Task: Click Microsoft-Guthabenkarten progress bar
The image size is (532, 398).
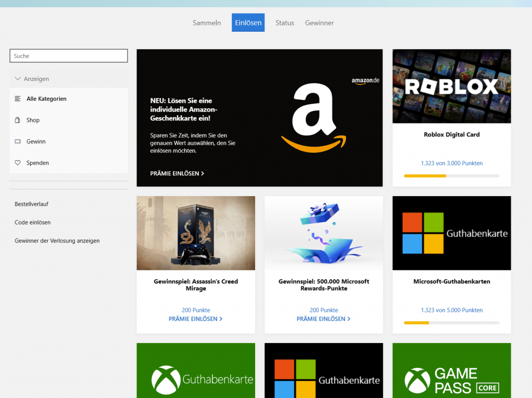Action: pos(451,323)
